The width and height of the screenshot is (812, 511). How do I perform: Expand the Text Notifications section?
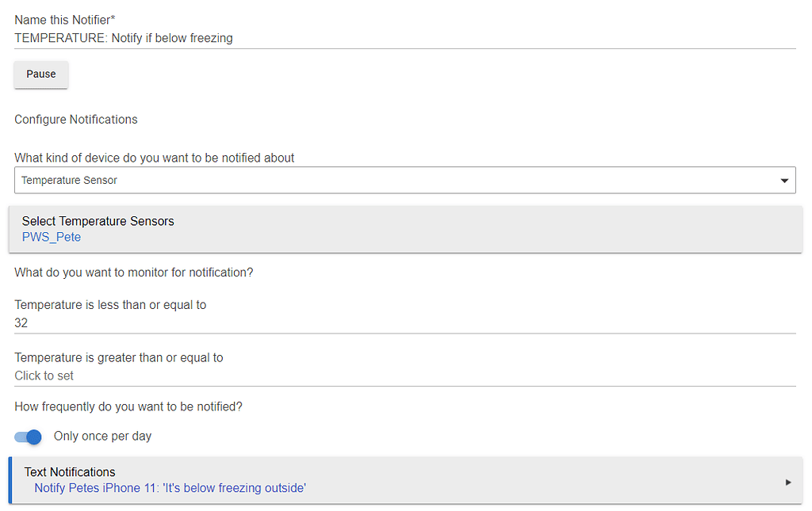click(404, 472)
